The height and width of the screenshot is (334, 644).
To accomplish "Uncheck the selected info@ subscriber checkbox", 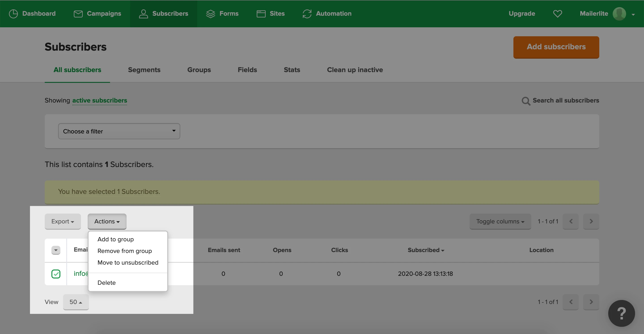I will click(x=56, y=274).
